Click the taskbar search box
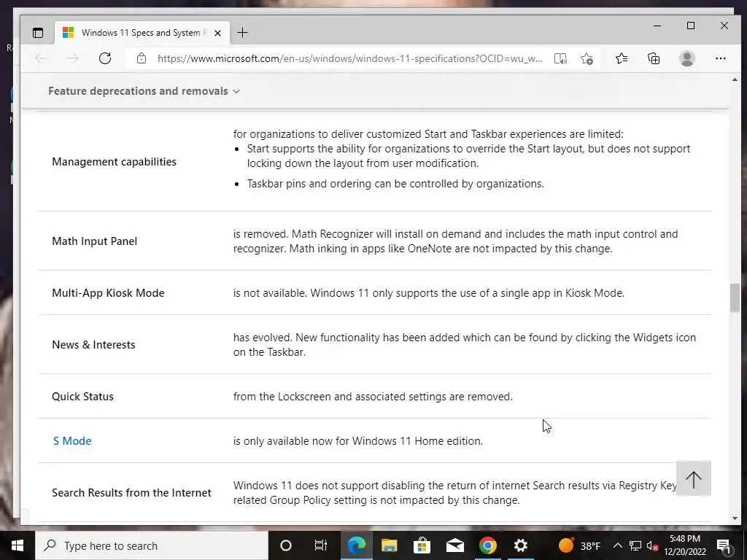The image size is (747, 560). 152,545
